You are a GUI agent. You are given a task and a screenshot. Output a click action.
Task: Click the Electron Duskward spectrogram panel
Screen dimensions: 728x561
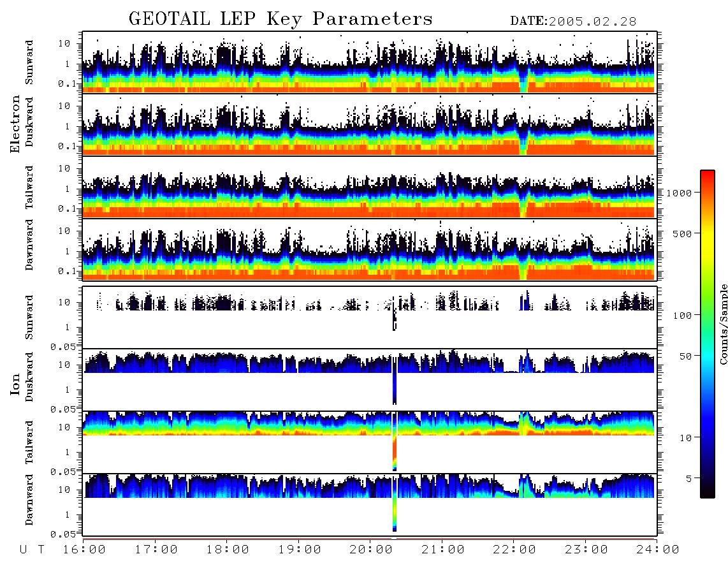click(370, 124)
